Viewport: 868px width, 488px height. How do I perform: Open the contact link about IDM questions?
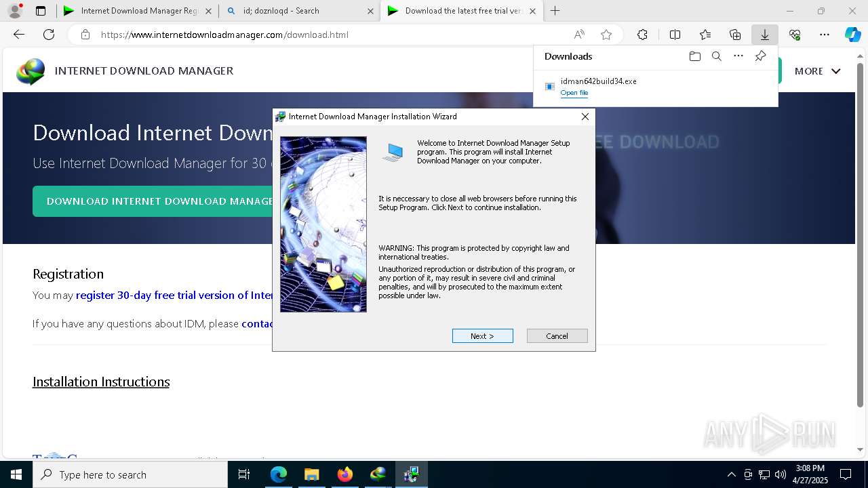[x=257, y=324]
